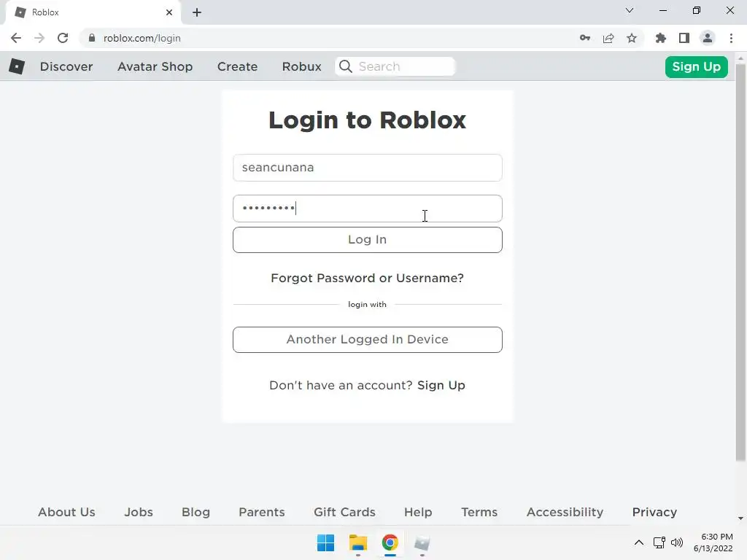Close the Roblox tab
Screen dimensions: 747x560
click(169, 12)
